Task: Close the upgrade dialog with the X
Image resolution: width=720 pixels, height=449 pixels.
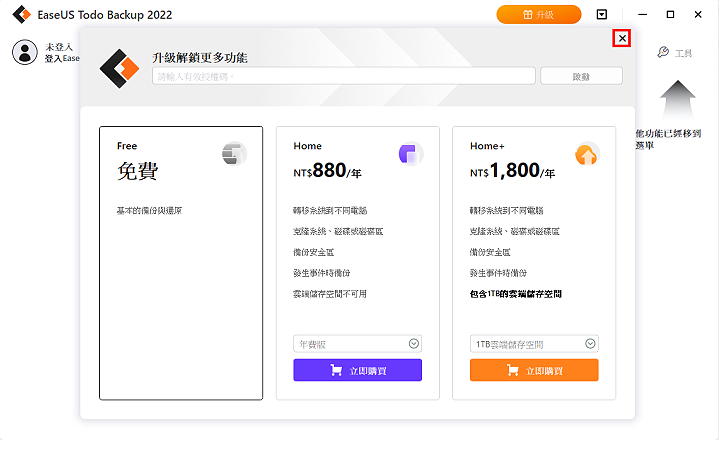Action: tap(622, 38)
